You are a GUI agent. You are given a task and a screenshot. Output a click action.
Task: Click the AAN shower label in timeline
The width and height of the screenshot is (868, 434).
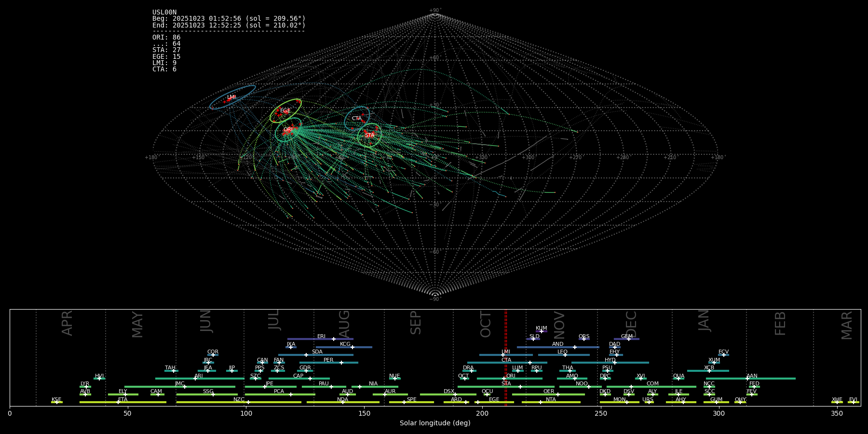tap(752, 376)
